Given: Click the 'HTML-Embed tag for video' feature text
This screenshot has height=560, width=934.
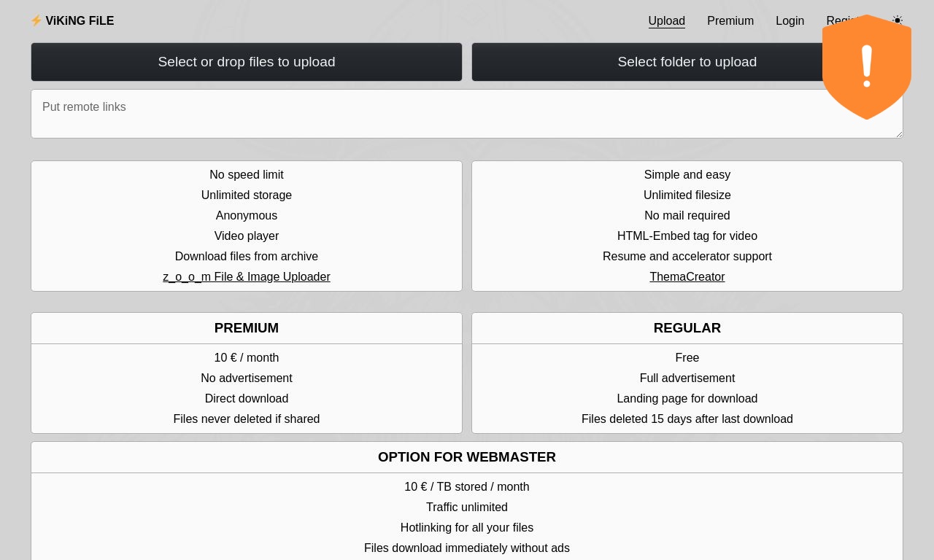Looking at the screenshot, I should [x=687, y=236].
